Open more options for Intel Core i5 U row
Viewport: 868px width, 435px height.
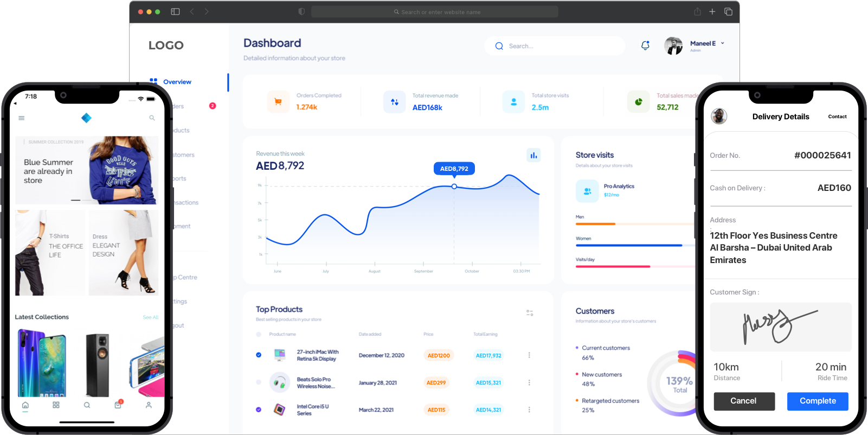coord(529,410)
